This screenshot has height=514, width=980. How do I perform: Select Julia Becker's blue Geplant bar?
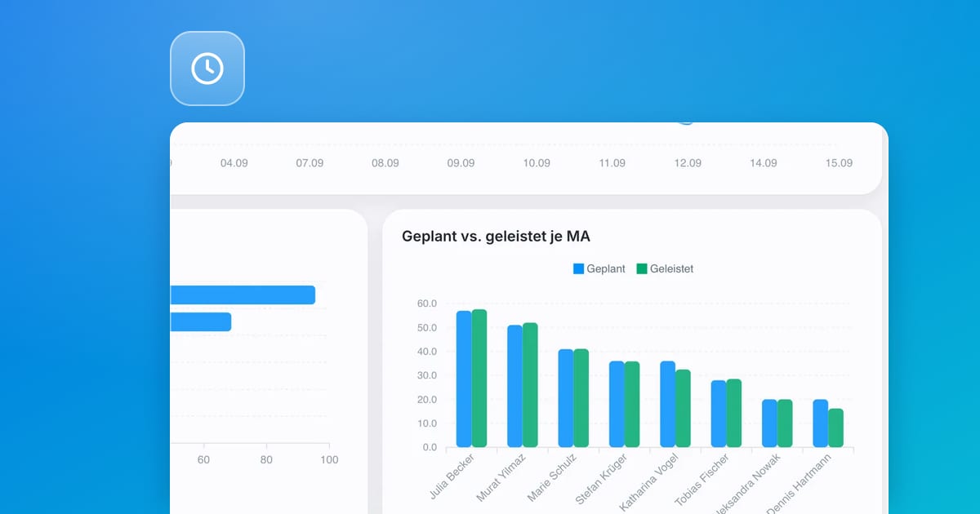(x=464, y=379)
